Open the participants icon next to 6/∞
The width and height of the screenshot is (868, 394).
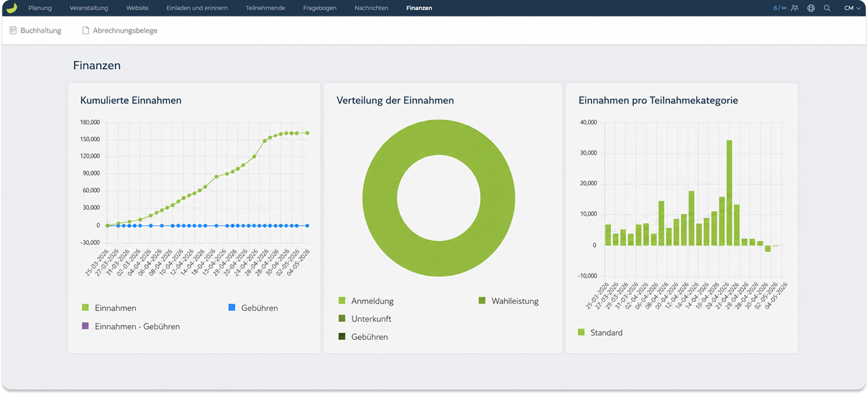[794, 8]
